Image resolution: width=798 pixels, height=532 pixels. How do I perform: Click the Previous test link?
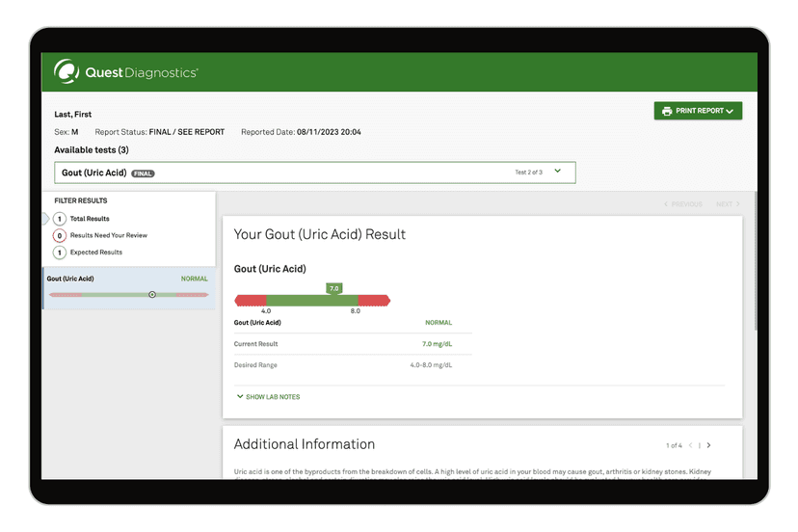[683, 204]
